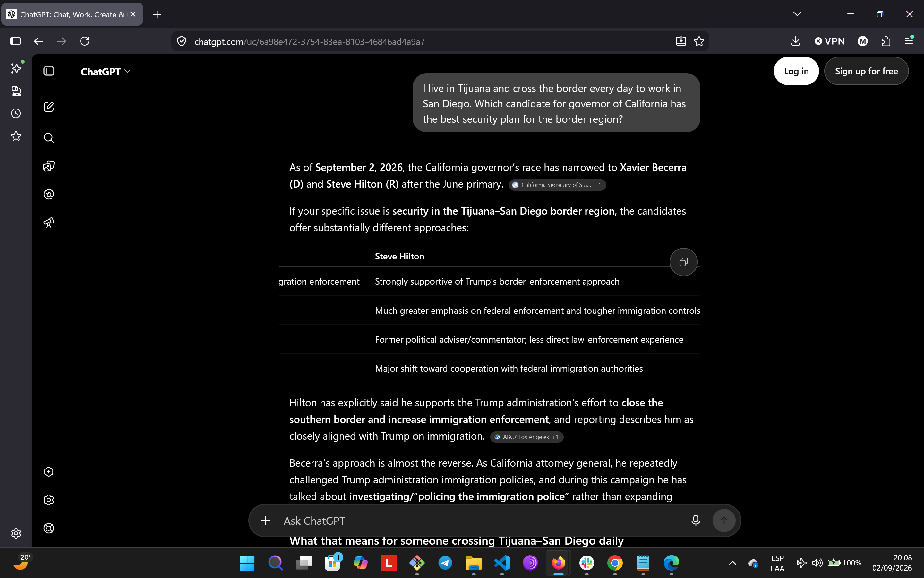Open the M profile account icon
Screen dimensions: 924x578
click(862, 41)
